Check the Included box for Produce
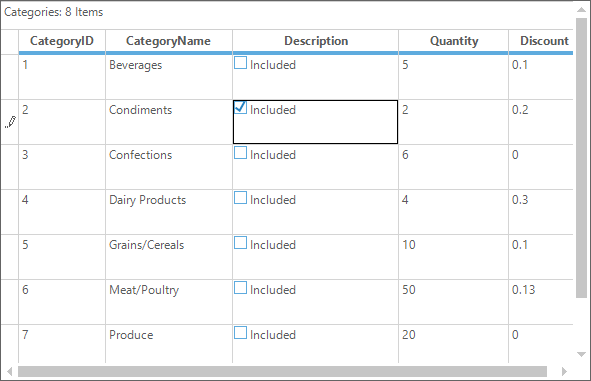591x381 pixels. [240, 333]
